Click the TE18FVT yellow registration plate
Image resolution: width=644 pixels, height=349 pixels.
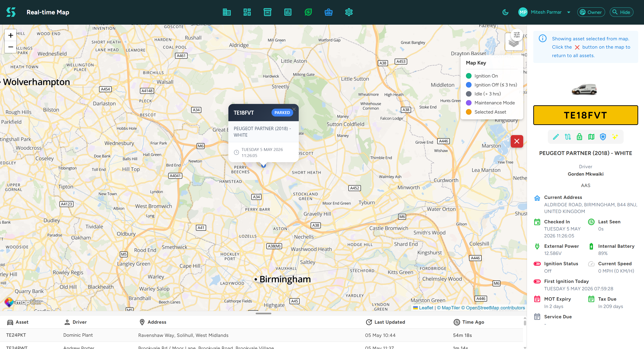585,115
